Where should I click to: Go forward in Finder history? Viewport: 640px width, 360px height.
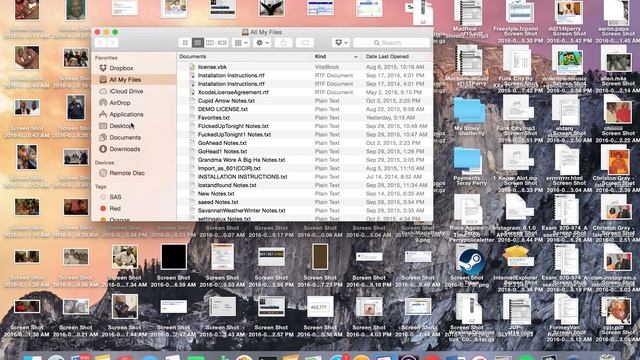112,42
